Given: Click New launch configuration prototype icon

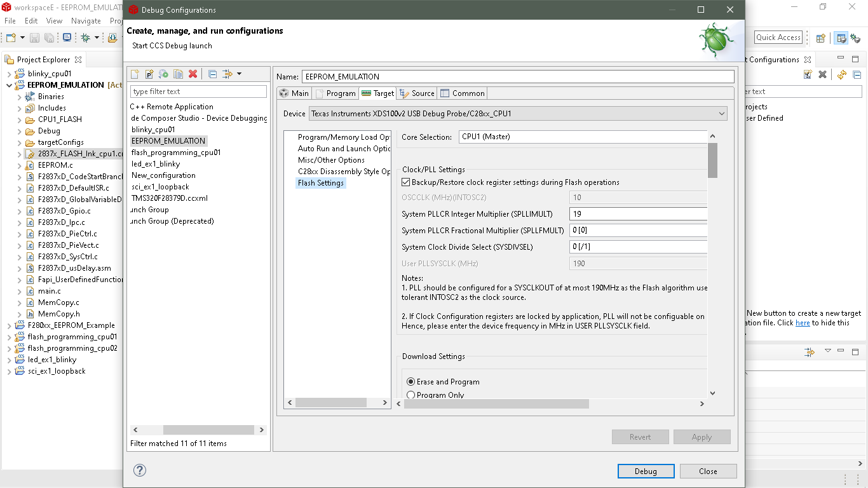Looking at the screenshot, I should 149,74.
